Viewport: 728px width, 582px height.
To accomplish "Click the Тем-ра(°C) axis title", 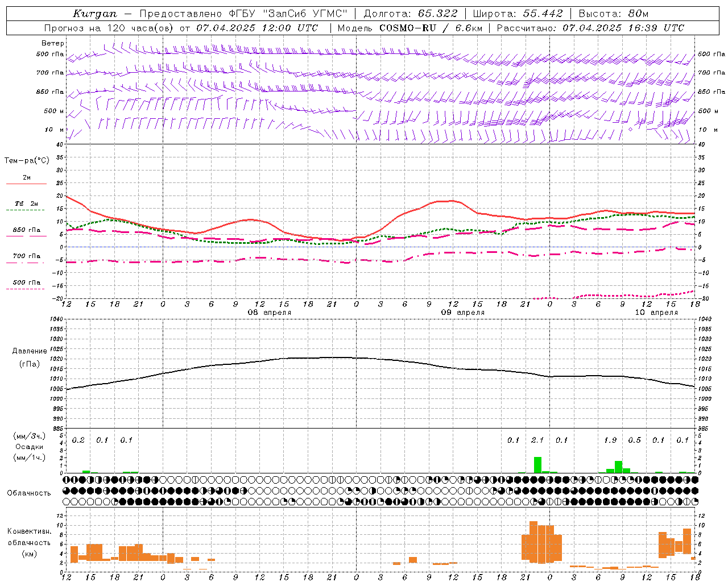I will (x=27, y=161).
